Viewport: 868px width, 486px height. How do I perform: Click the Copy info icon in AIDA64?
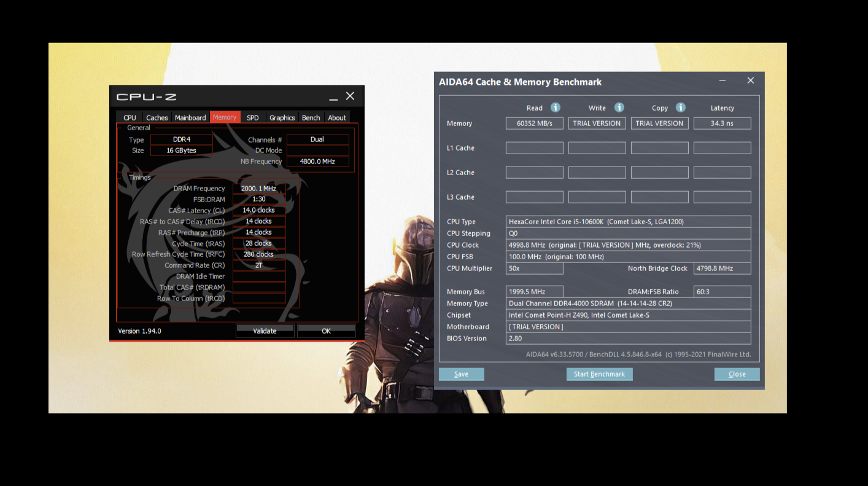pyautogui.click(x=681, y=108)
